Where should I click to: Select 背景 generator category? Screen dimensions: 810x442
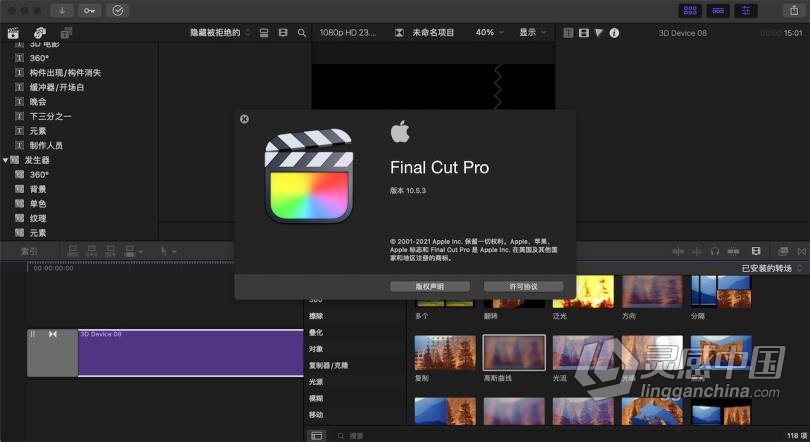pyautogui.click(x=38, y=189)
